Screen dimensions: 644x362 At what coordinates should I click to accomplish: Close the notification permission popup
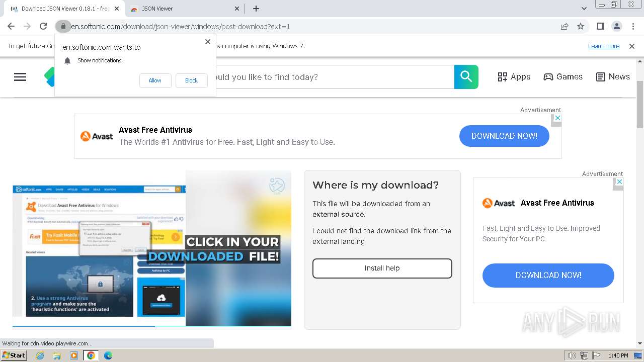coord(208,42)
